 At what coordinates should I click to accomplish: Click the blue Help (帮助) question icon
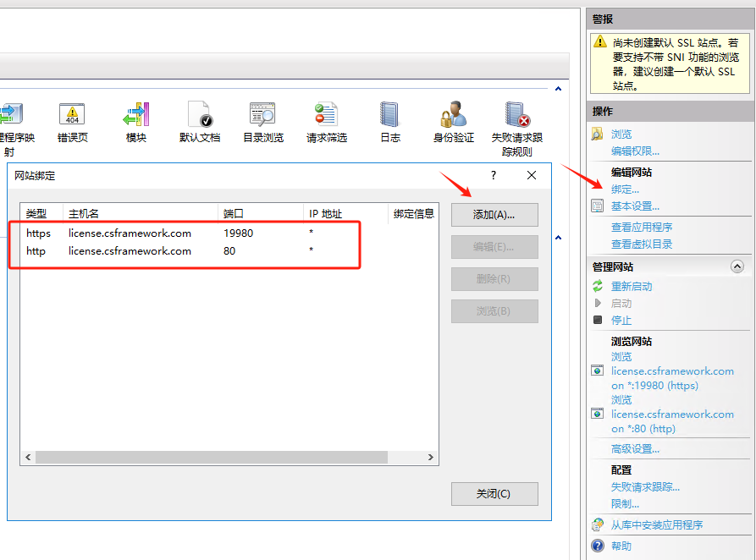[598, 546]
